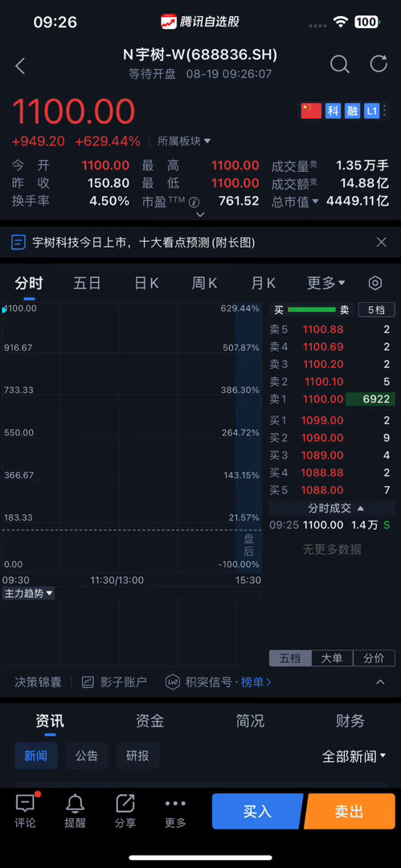This screenshot has width=401, height=868.
Task: Switch order book to 大单 view
Action: click(x=332, y=658)
